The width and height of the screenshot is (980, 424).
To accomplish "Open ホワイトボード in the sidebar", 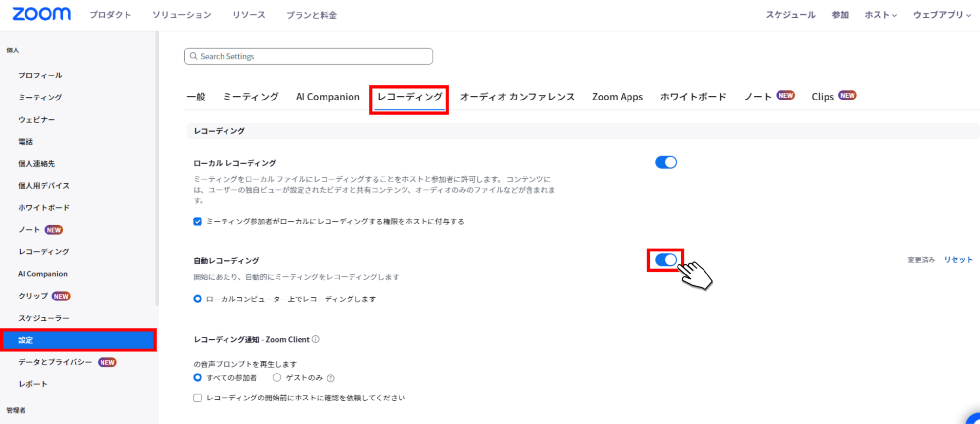I will pos(44,208).
